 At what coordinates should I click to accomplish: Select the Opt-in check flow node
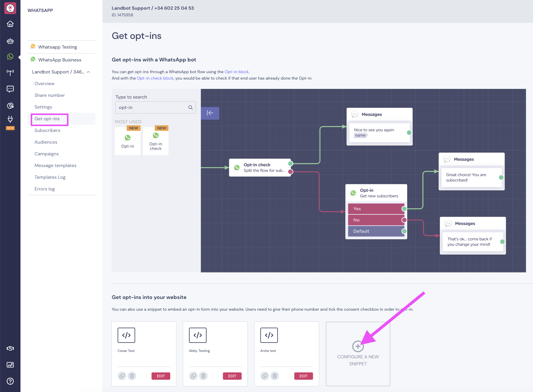(260, 168)
